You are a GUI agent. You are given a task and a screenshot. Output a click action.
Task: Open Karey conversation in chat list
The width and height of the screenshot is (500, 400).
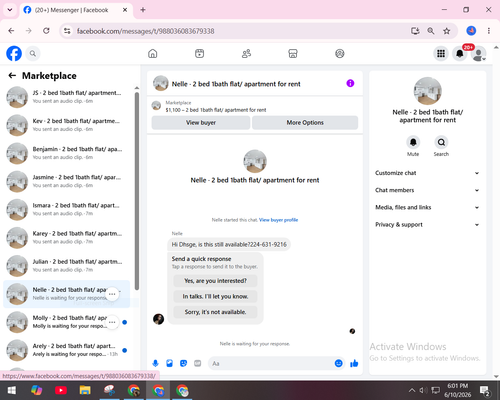tap(67, 237)
